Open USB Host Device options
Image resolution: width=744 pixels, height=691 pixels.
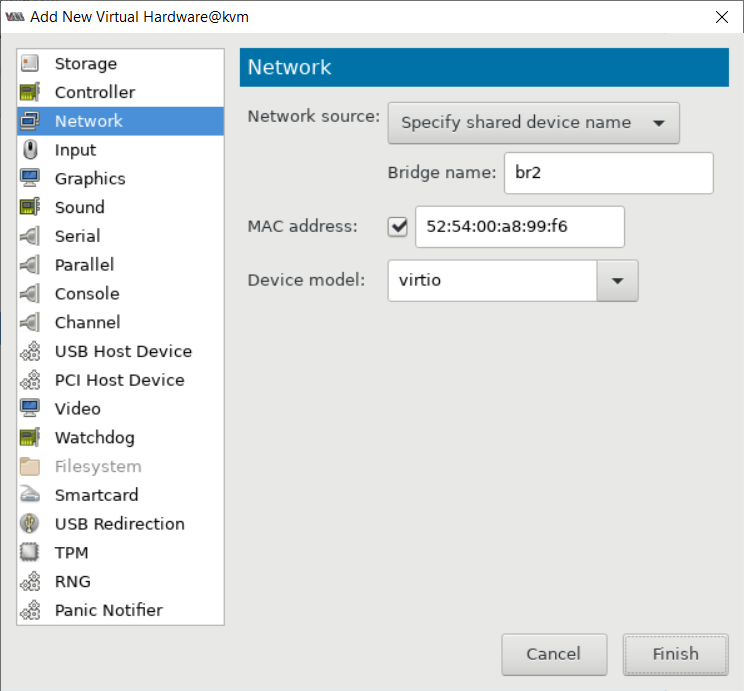tap(121, 351)
